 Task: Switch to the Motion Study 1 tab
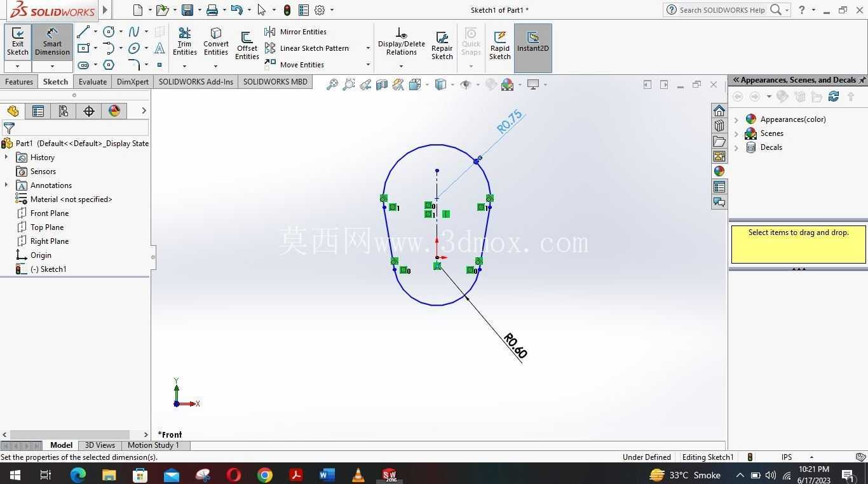[x=154, y=445]
